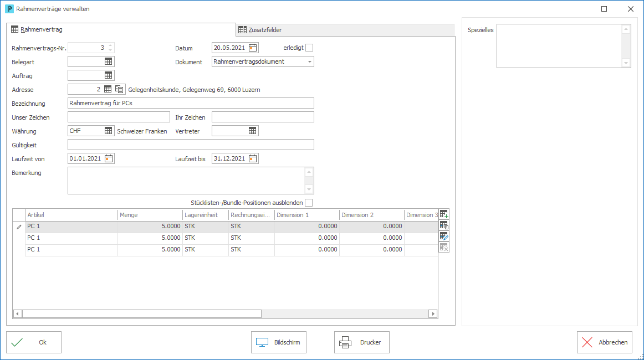Open the Belegart lookup table icon

[x=108, y=61]
